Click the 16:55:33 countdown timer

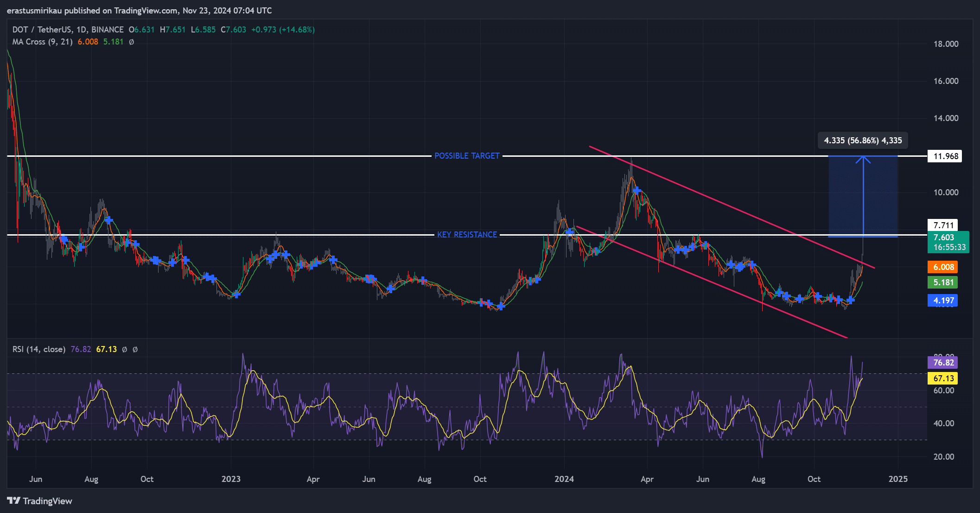(x=949, y=247)
